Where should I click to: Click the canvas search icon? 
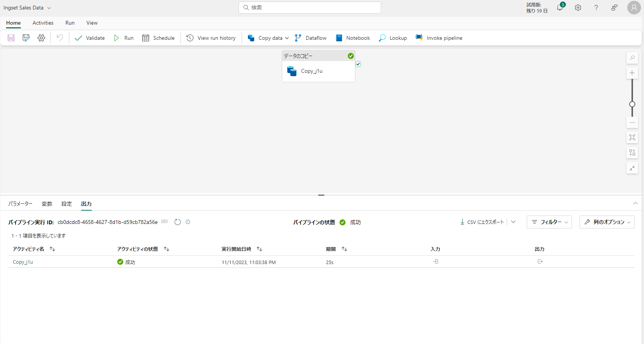pos(632,58)
